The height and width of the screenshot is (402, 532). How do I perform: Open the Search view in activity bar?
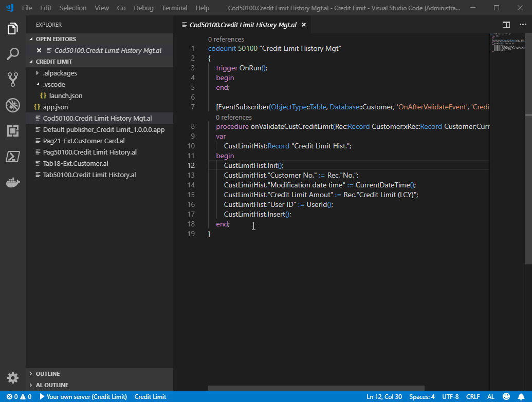[13, 53]
